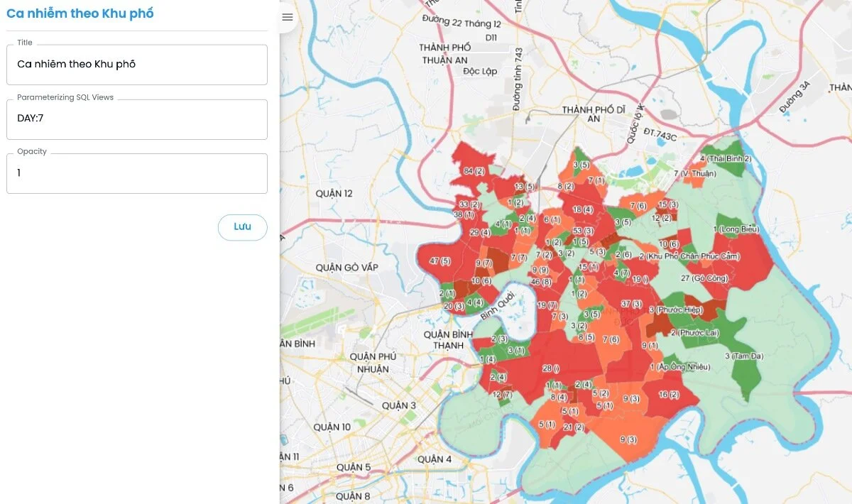Toggle the sidebar hamburger menu icon
852x504 pixels.
pyautogui.click(x=288, y=17)
